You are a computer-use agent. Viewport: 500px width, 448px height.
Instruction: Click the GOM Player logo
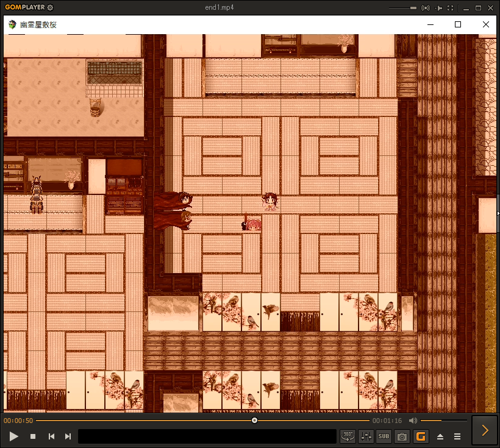pyautogui.click(x=25, y=7)
